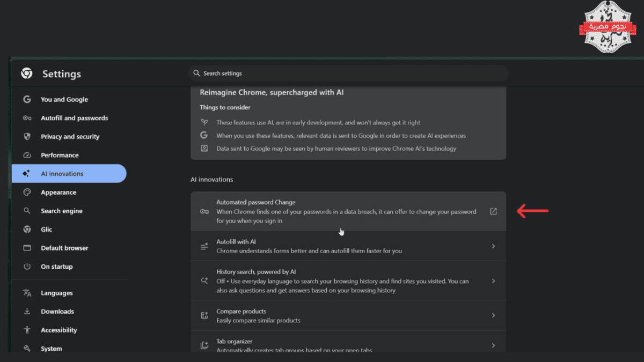Click the AI innovations section heading
644x362 pixels.
(x=212, y=179)
